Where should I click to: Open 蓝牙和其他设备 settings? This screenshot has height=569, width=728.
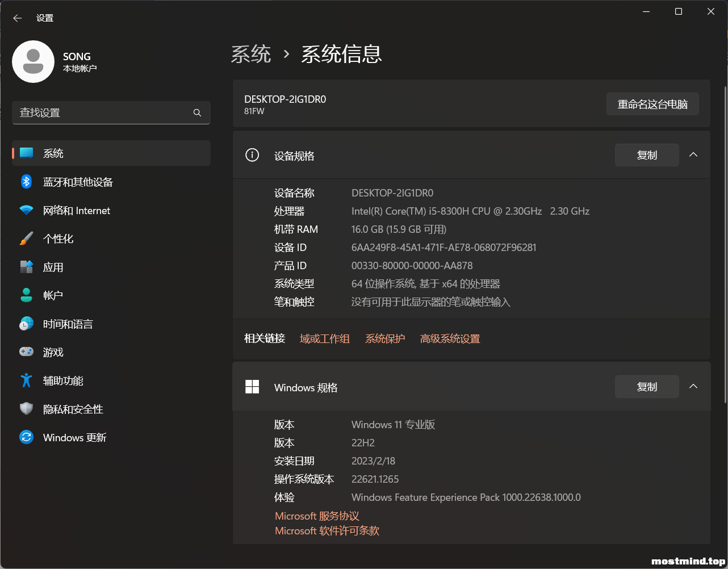click(x=111, y=182)
